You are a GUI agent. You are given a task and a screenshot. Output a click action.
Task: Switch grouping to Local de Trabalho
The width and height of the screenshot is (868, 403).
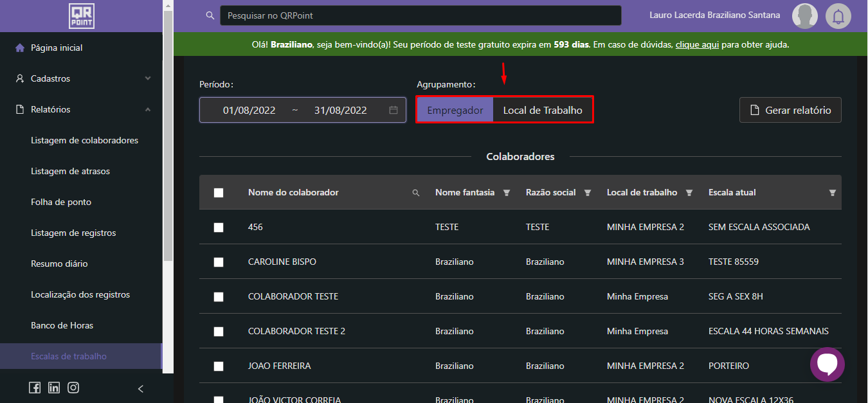point(543,110)
